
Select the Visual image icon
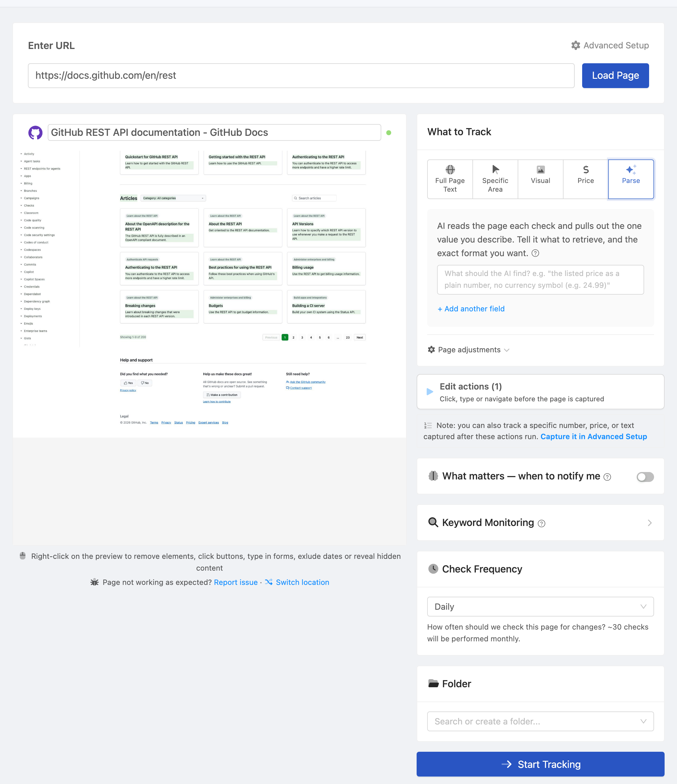(541, 170)
